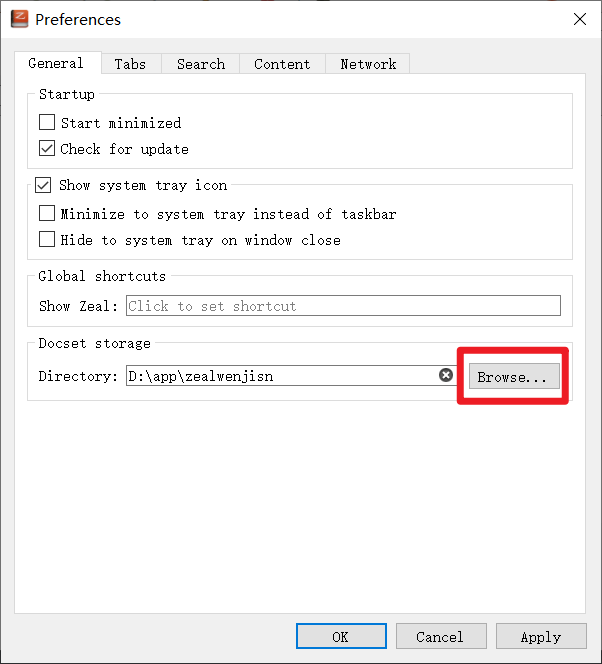The image size is (602, 664).
Task: Click the docset Directory path field
Action: (290, 376)
